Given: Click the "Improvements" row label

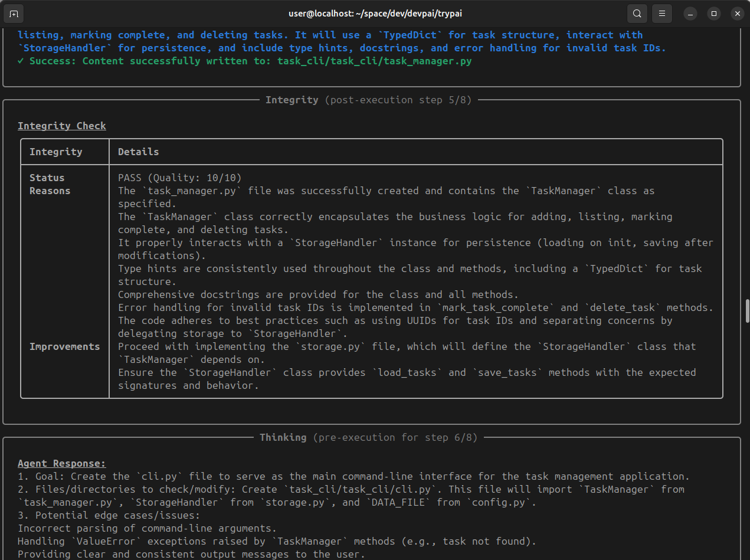Looking at the screenshot, I should (64, 346).
